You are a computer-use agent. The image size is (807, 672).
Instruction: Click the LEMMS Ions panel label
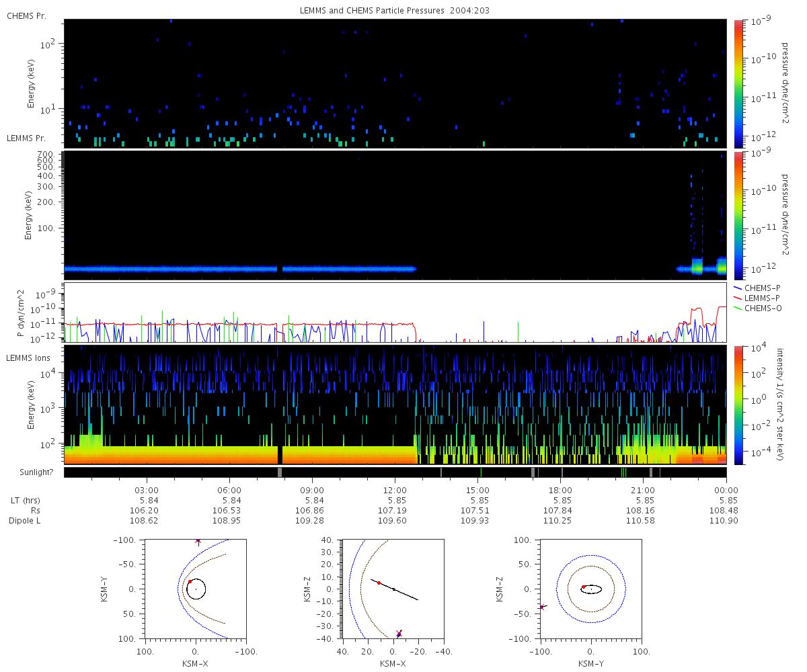click(26, 358)
